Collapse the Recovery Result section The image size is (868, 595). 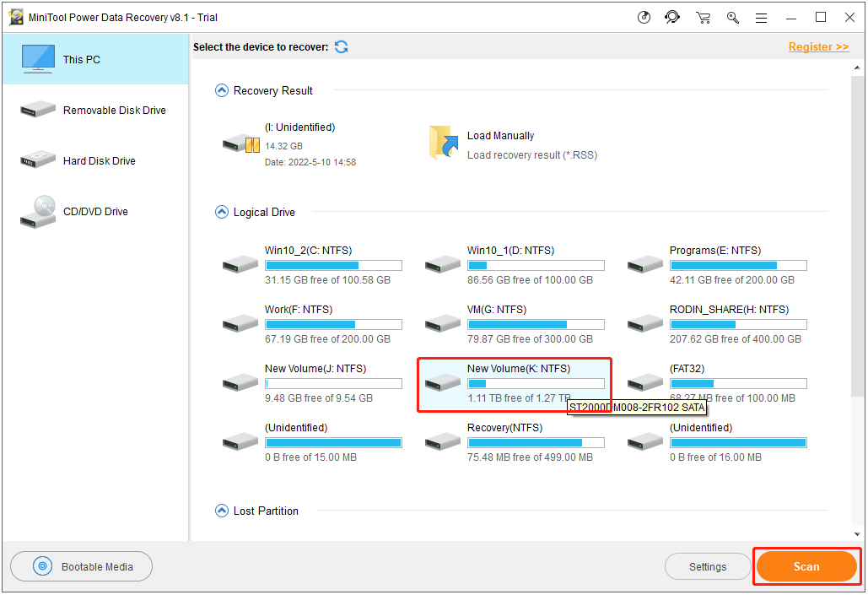(x=221, y=90)
